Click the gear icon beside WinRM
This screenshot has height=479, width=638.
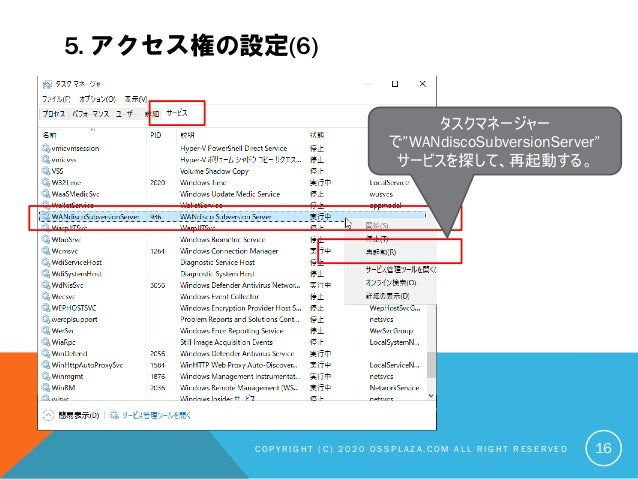pos(46,387)
